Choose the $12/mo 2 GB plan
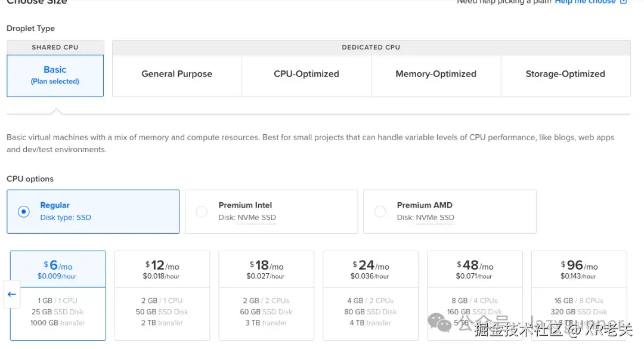644x349 pixels. tap(162, 295)
